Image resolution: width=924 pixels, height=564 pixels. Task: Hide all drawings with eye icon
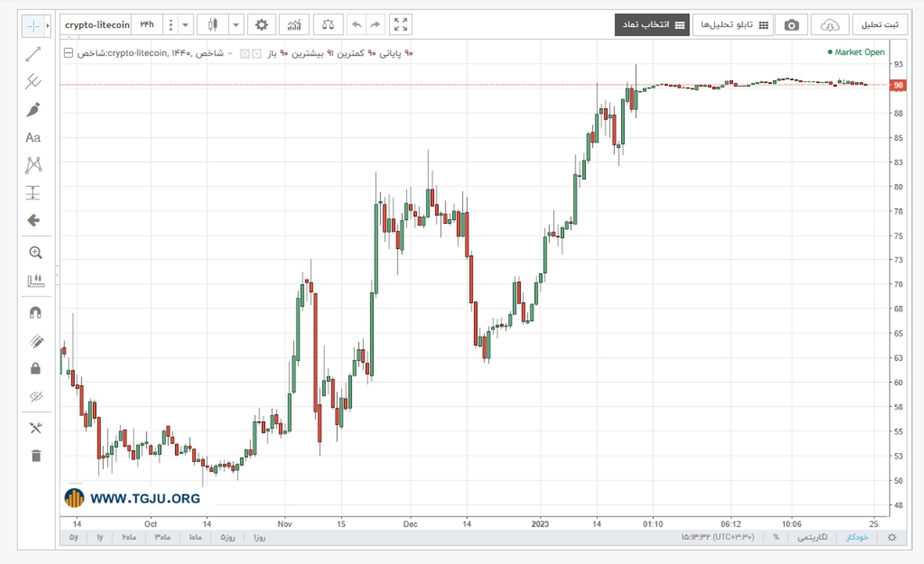pos(36,396)
